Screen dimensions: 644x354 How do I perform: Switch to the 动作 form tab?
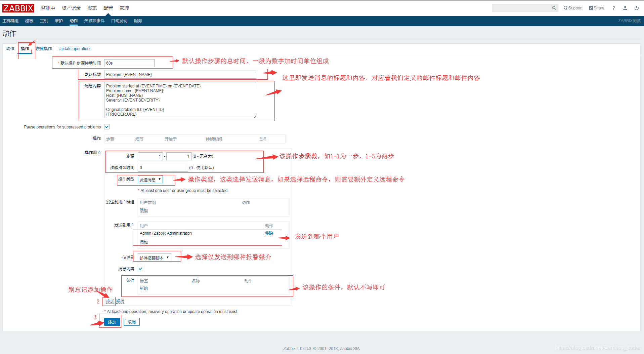pos(10,49)
